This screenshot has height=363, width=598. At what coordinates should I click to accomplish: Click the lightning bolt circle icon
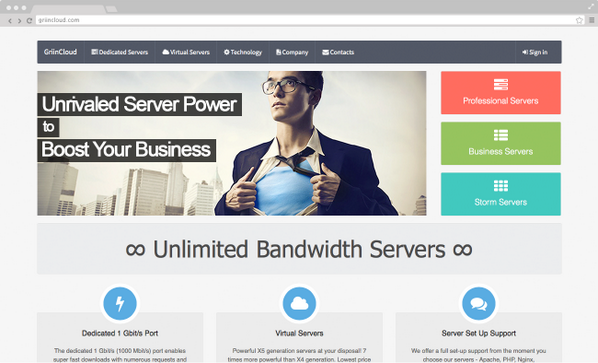click(120, 304)
